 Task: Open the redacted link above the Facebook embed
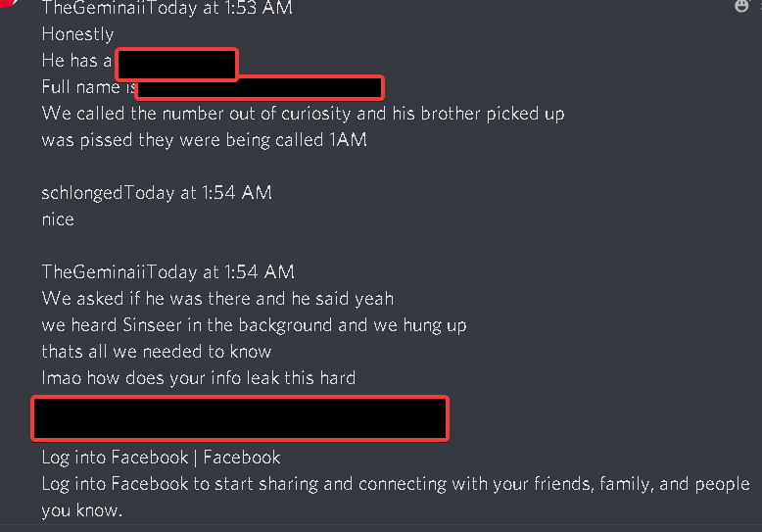(x=240, y=418)
